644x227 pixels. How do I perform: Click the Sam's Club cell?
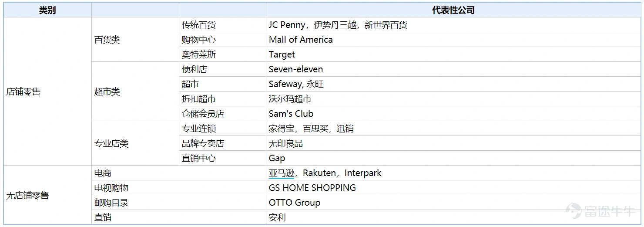tap(453, 114)
